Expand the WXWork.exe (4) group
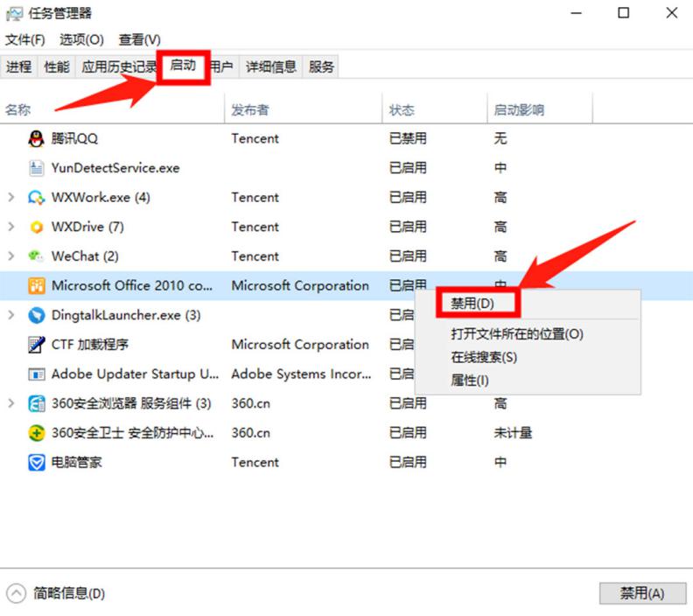Image resolution: width=693 pixels, height=616 pixels. tap(11, 197)
